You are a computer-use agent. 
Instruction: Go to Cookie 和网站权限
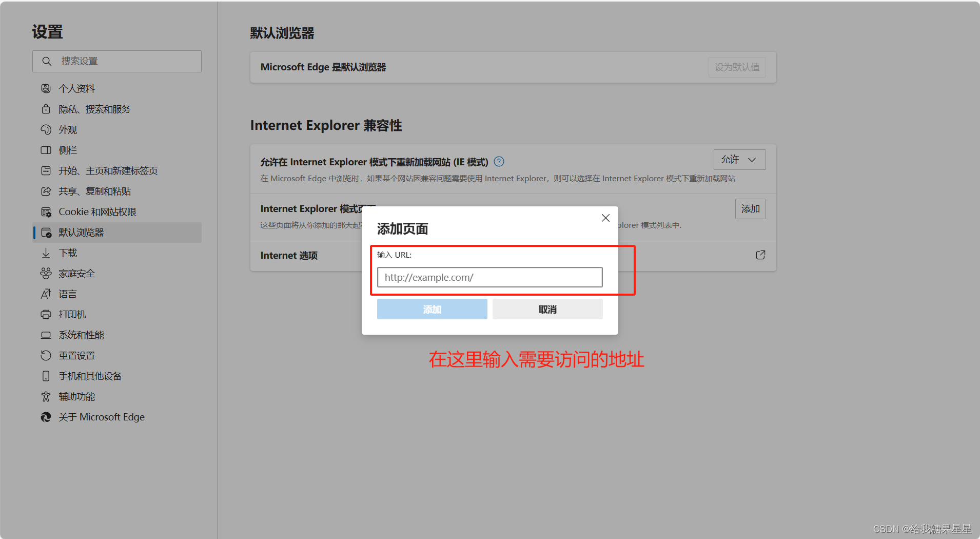[117, 211]
